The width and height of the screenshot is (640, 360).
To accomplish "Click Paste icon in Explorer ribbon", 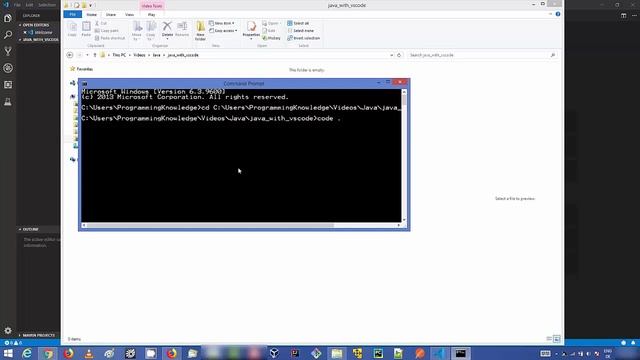I will pos(86,29).
